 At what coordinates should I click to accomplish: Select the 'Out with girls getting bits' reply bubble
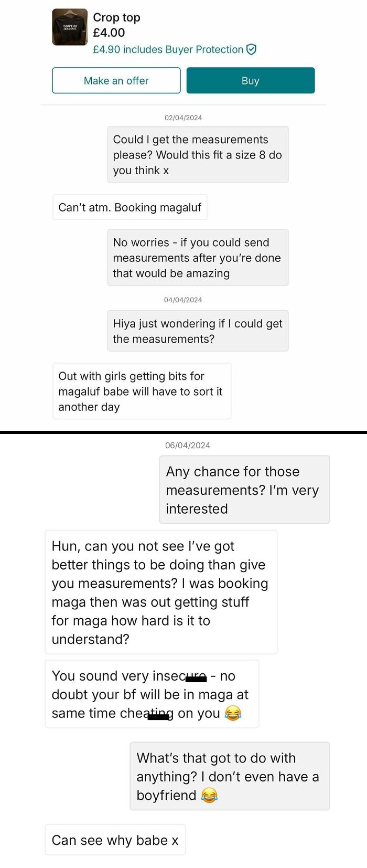142,390
